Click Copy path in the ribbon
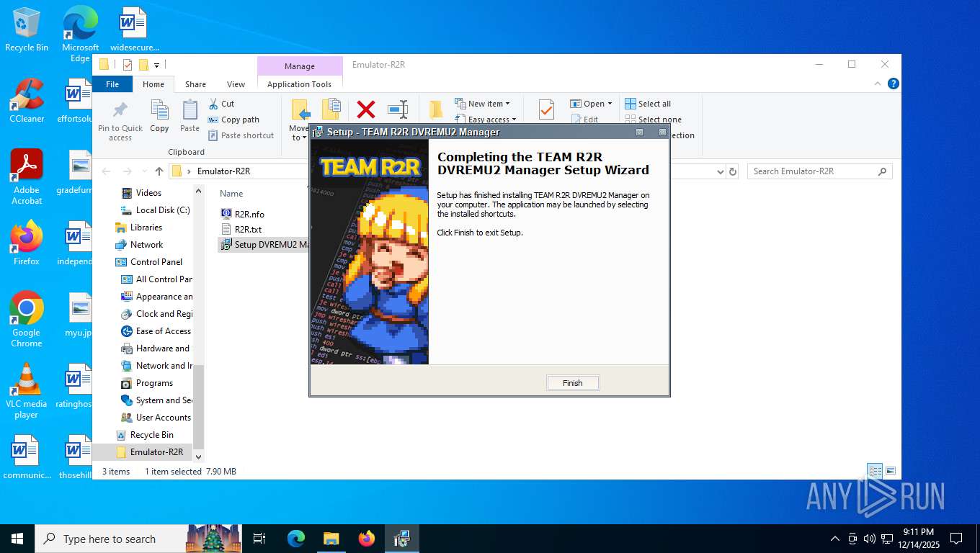Screen dimensions: 980x553 coord(233,120)
